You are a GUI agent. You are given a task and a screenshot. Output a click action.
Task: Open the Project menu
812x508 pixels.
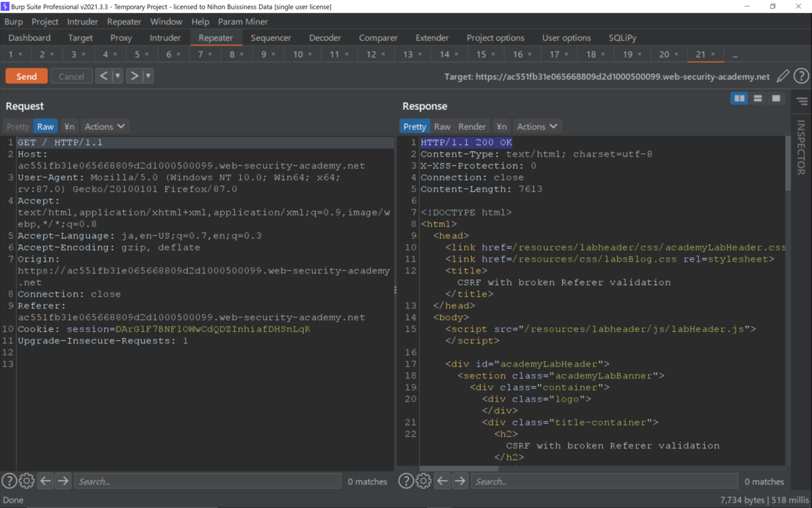(x=45, y=22)
